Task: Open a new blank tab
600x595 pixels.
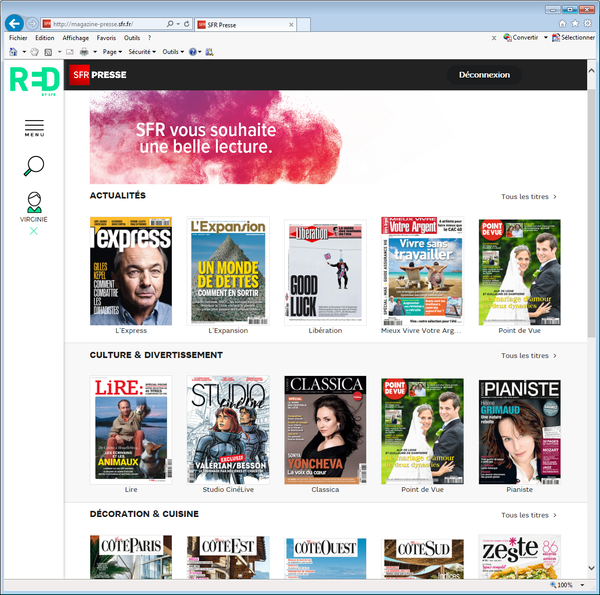Action: (x=303, y=24)
